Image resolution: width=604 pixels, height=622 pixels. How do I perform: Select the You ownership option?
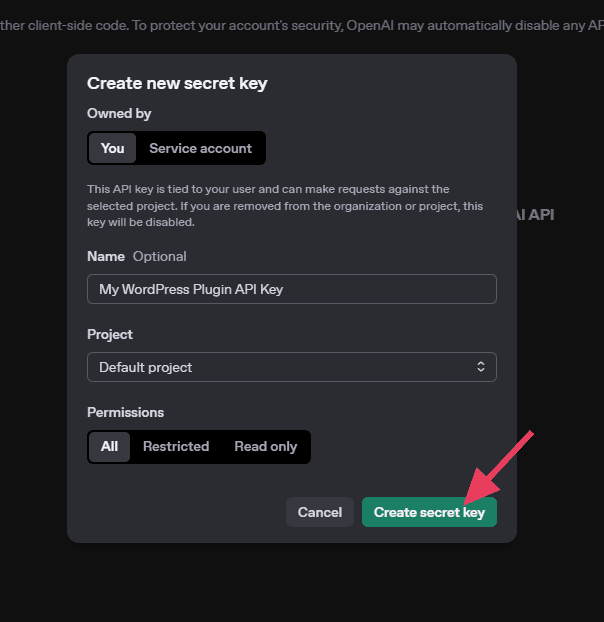click(x=112, y=148)
